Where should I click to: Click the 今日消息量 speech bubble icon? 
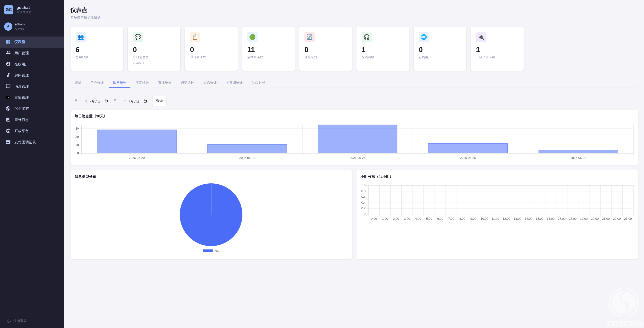138,37
